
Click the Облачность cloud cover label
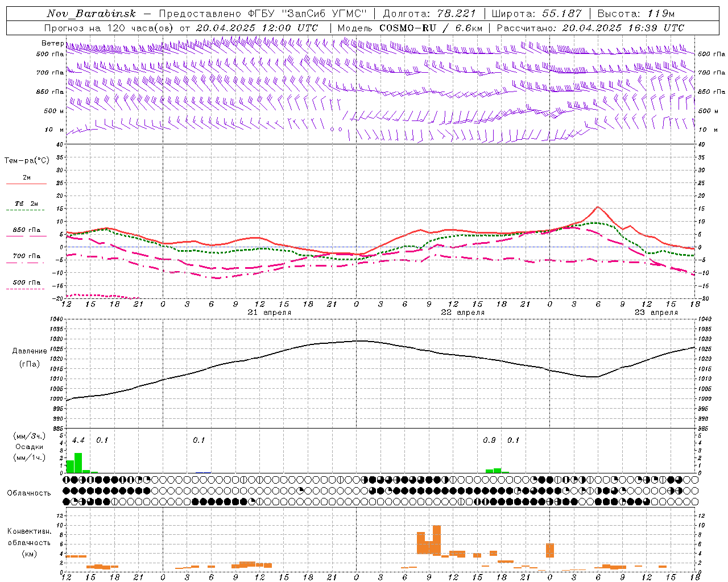pos(29,493)
